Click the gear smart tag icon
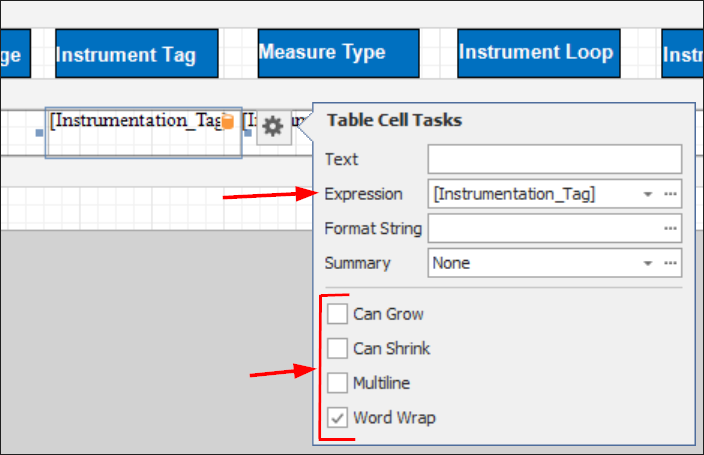This screenshot has width=704, height=455. [273, 128]
